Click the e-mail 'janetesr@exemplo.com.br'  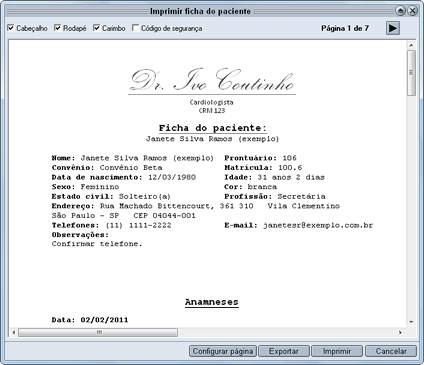click(x=318, y=225)
